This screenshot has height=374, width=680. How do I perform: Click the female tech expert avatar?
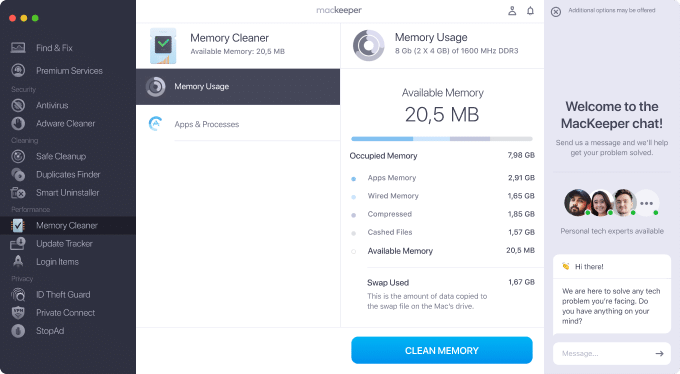601,203
